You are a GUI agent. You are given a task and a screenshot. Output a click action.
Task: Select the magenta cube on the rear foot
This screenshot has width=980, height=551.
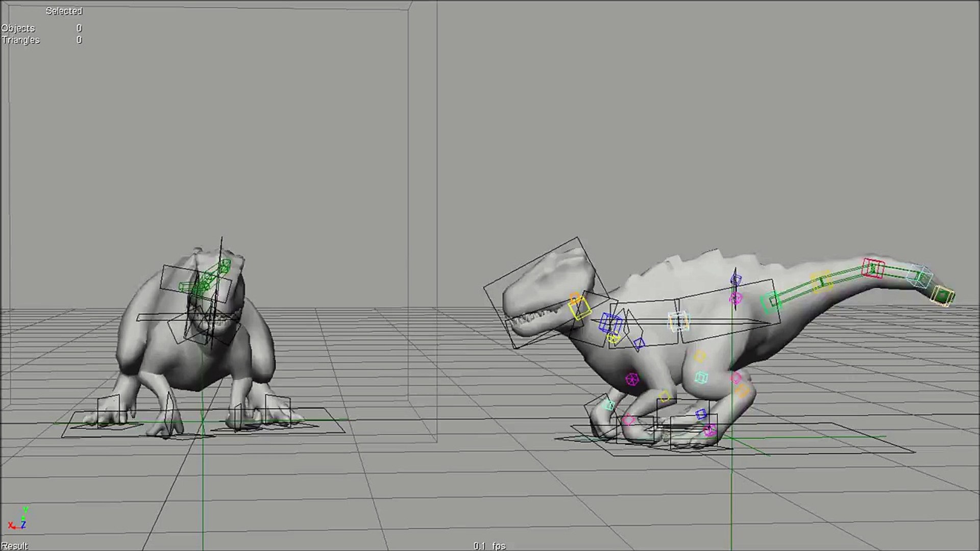click(x=709, y=430)
